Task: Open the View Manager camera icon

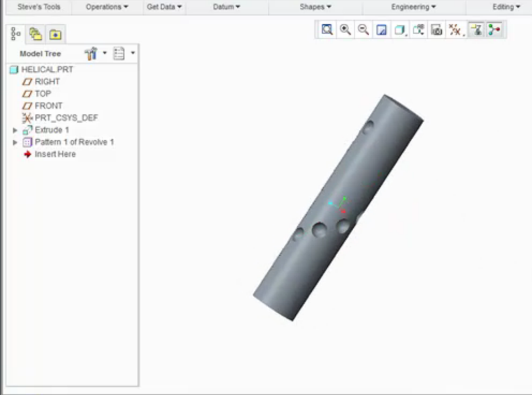Action: click(x=437, y=30)
